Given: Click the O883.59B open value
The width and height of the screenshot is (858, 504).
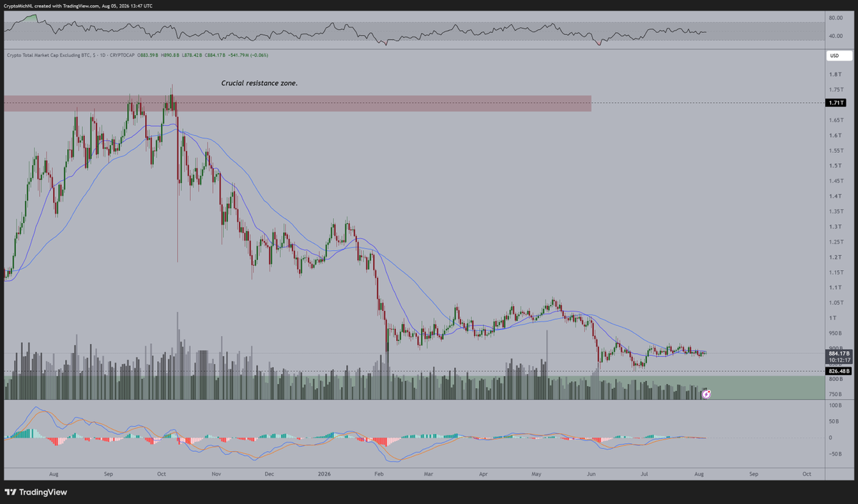Looking at the screenshot, I should (x=148, y=55).
